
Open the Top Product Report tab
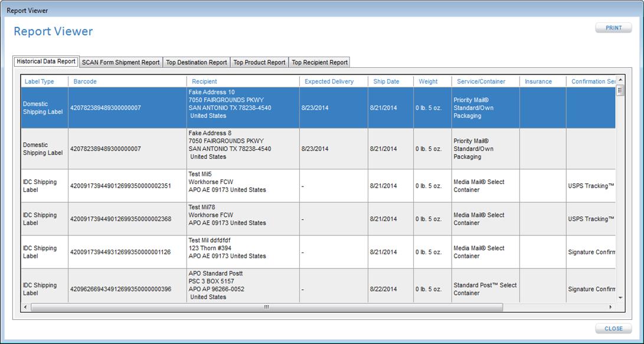pos(259,63)
